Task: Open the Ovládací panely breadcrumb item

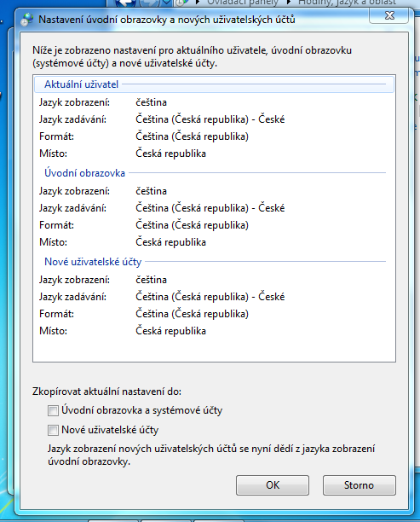Action: (x=243, y=3)
